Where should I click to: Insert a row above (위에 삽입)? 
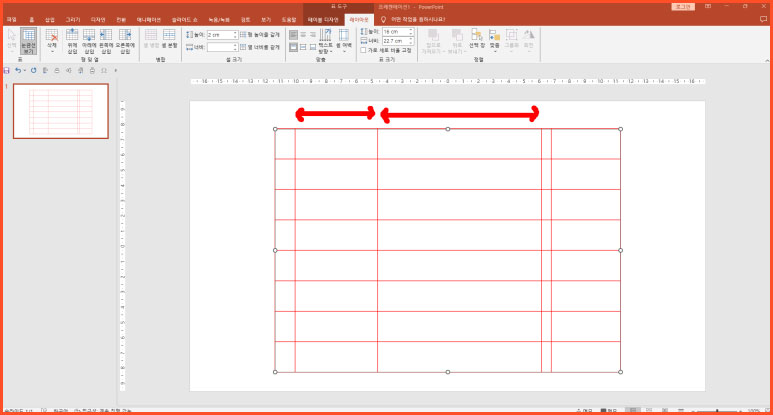tap(72, 40)
